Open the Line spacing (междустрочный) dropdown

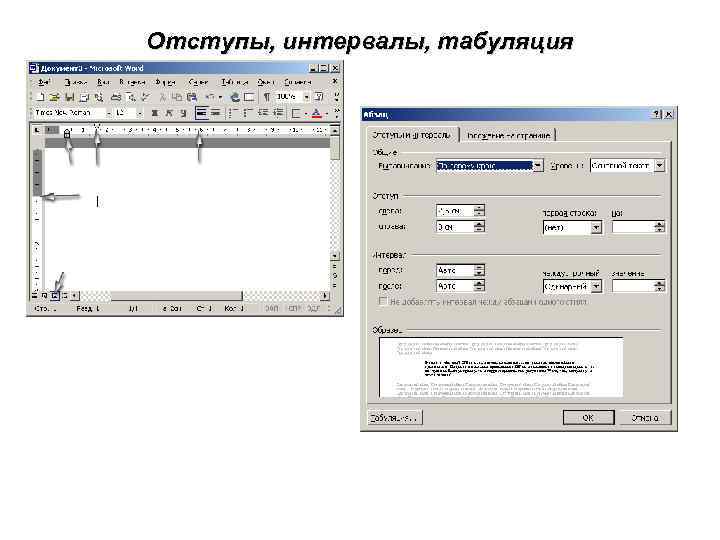[596, 287]
